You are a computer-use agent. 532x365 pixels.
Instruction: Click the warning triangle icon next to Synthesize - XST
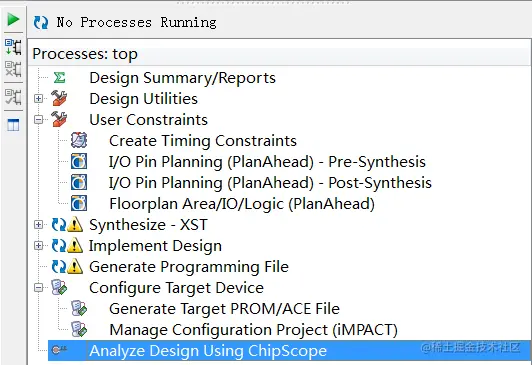(75, 225)
